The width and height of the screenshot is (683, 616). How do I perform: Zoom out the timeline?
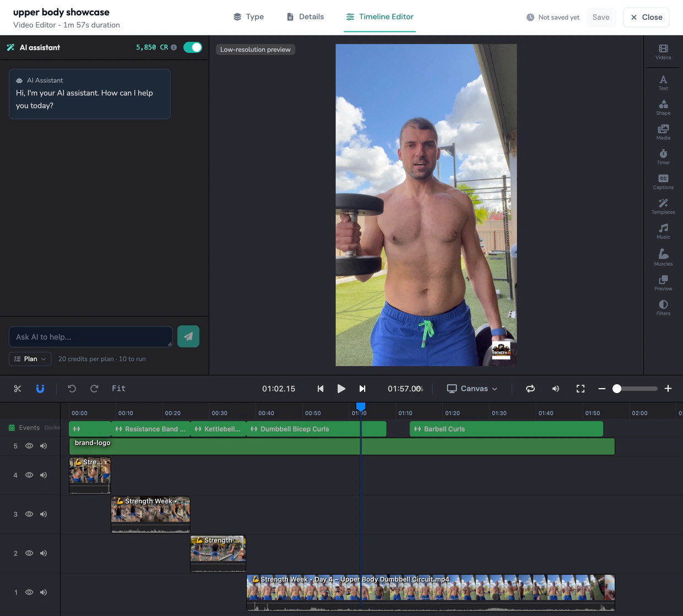[x=602, y=389]
